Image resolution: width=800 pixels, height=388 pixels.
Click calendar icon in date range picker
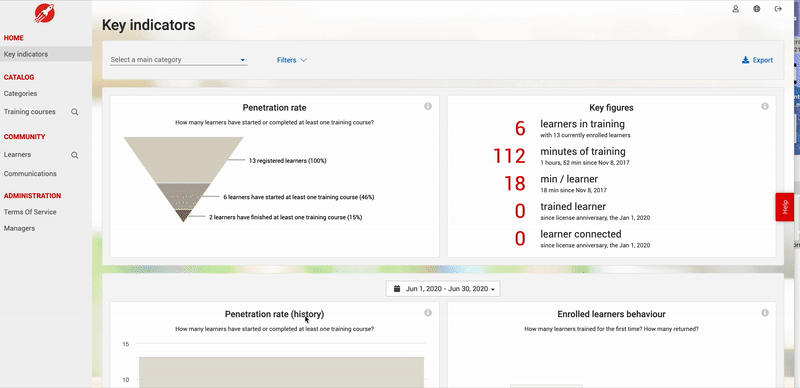coord(397,289)
